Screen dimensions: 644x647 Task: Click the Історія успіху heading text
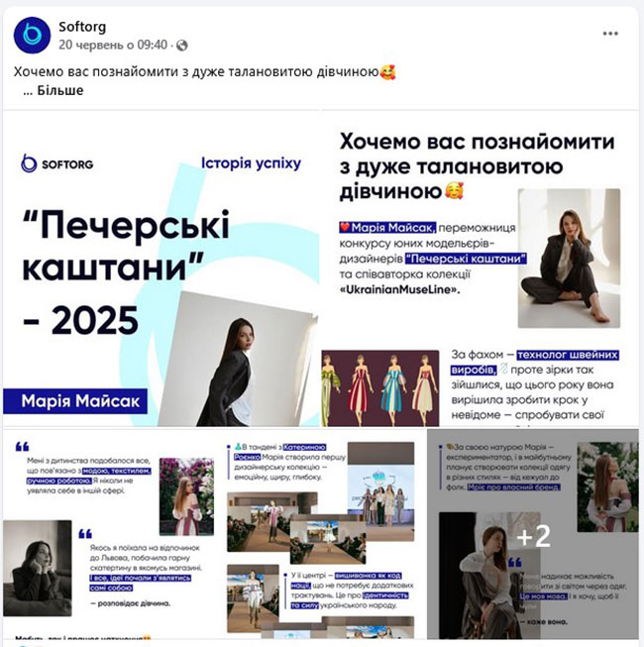251,163
